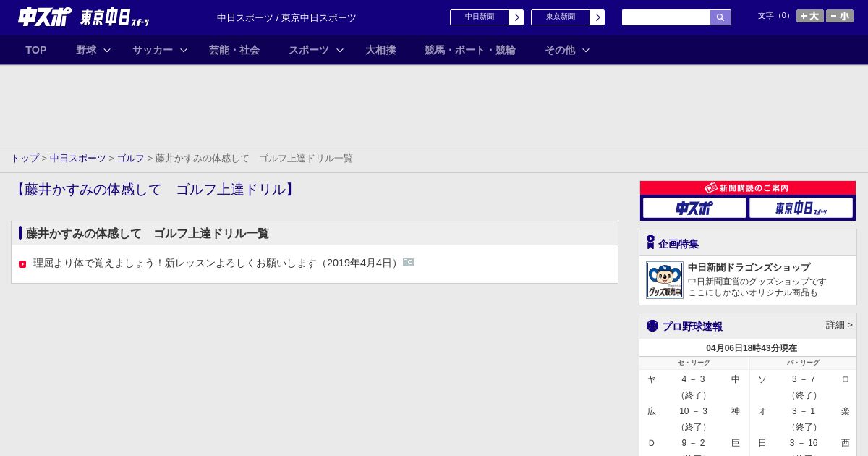Click the 中スポ logo in the header
This screenshot has height=456, width=868.
(44, 17)
